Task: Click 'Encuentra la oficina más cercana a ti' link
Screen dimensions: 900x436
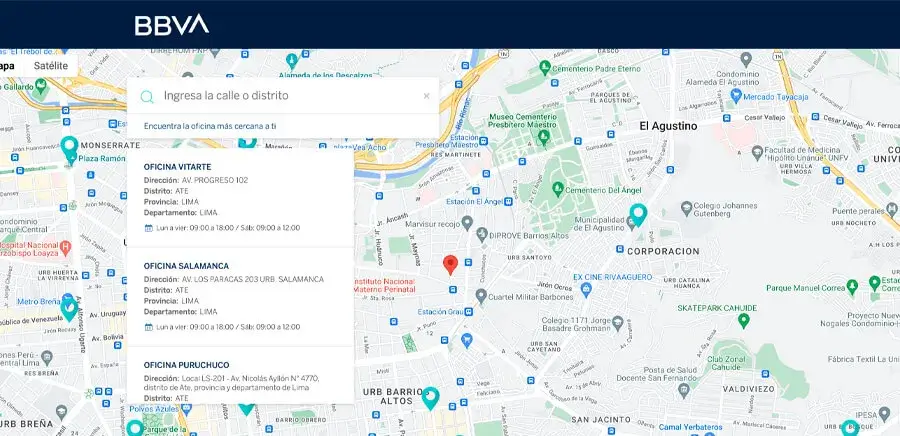Action: point(210,126)
